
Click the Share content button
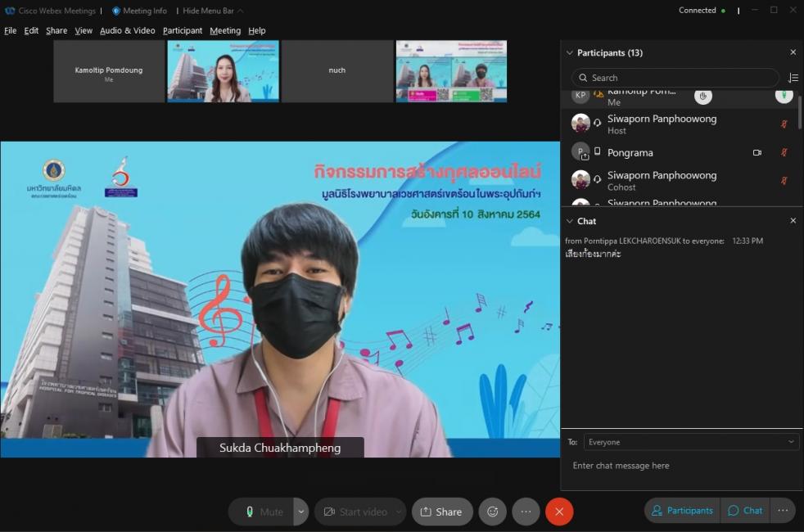click(x=441, y=512)
